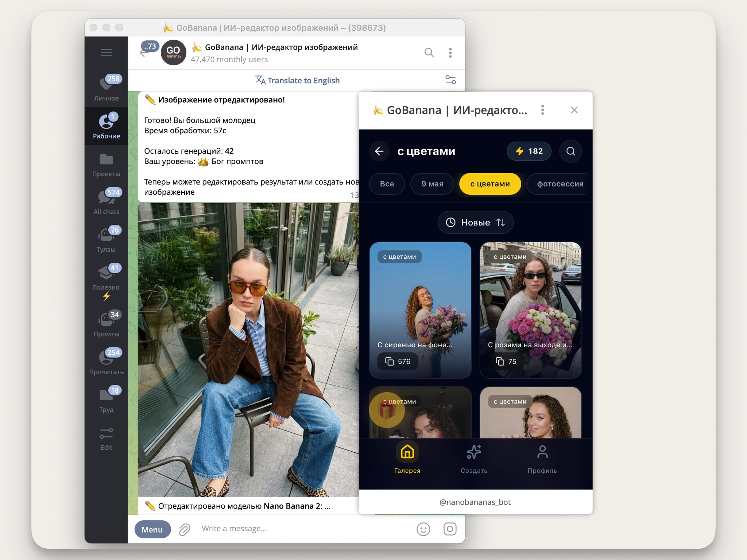Image resolution: width=747 pixels, height=560 pixels.
Task: Click the camera icon in the message bar
Action: 450,529
